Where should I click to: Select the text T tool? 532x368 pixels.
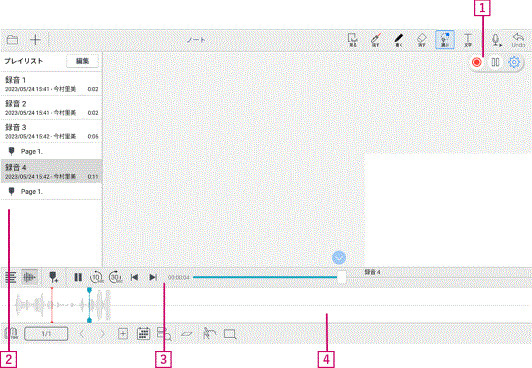coord(468,40)
